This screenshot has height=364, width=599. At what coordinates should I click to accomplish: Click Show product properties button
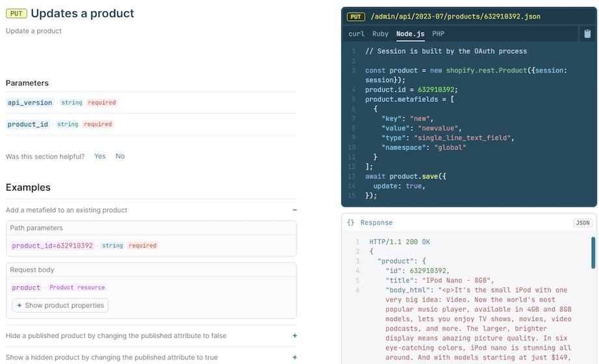(60, 305)
